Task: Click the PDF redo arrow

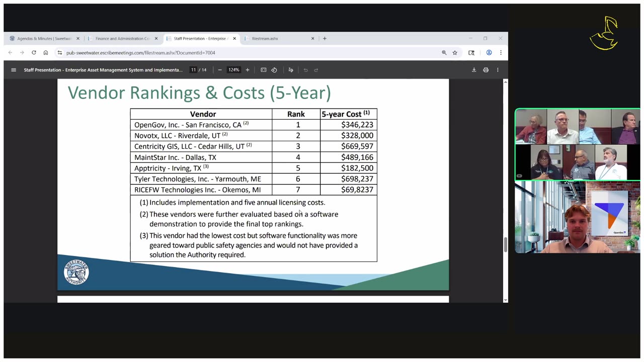Action: click(x=316, y=70)
